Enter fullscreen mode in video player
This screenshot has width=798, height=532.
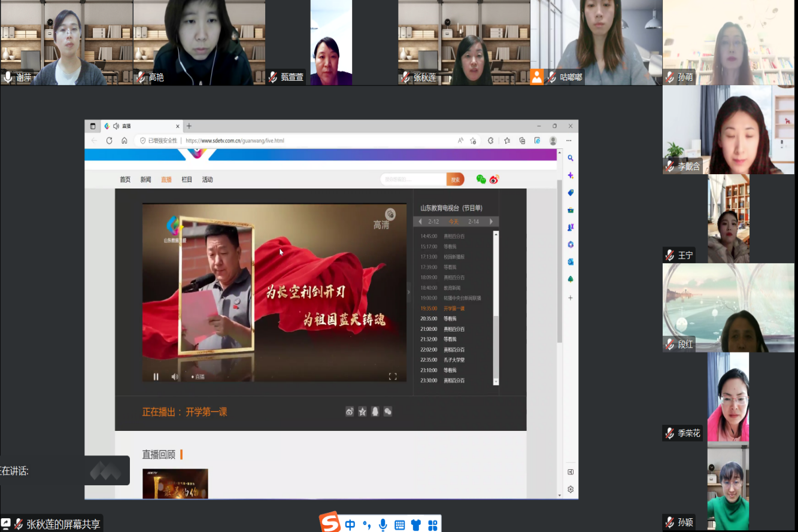click(393, 376)
